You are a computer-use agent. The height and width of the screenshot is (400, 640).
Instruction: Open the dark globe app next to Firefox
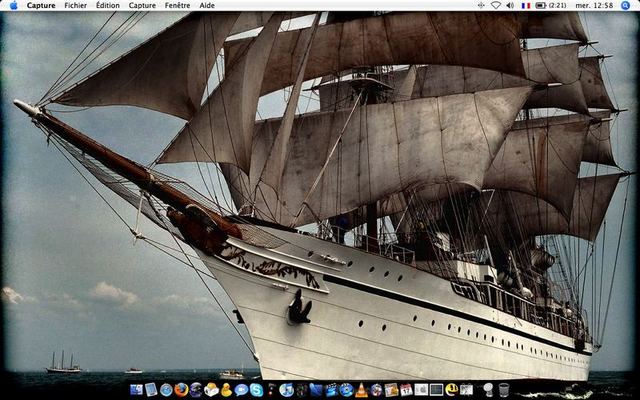click(x=196, y=389)
